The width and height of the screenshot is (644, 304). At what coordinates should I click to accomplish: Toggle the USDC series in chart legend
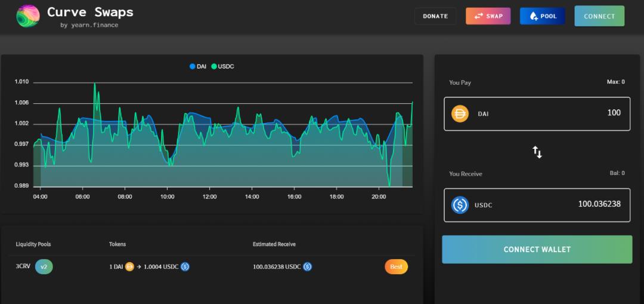[222, 66]
